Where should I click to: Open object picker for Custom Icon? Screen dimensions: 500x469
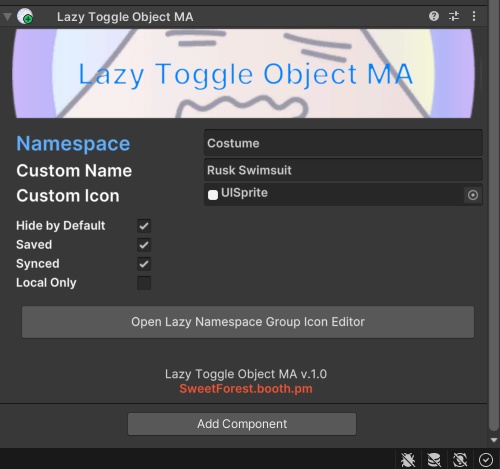click(473, 195)
